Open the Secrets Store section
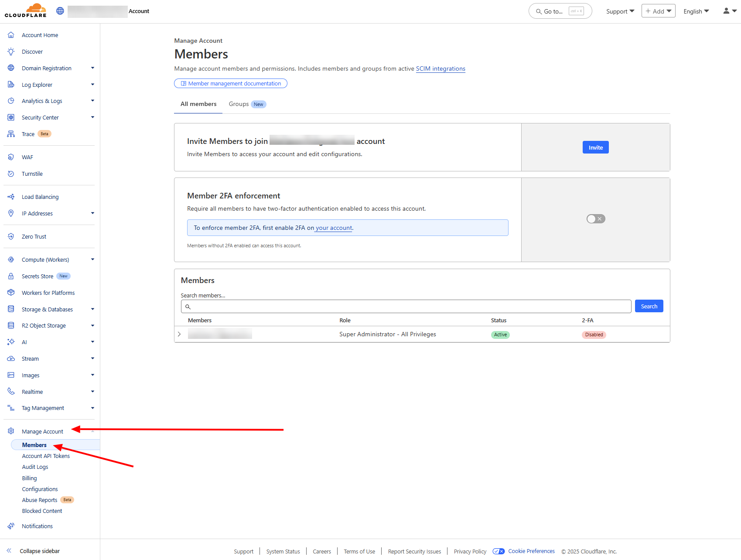Image resolution: width=741 pixels, height=560 pixels. 37,276
